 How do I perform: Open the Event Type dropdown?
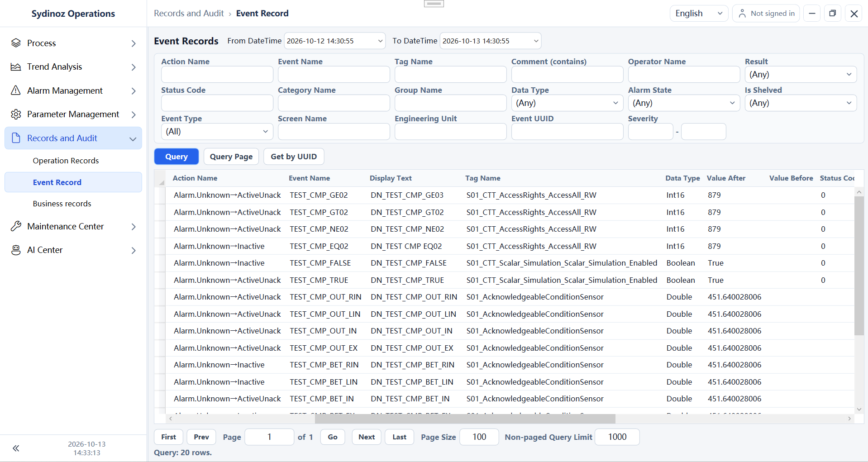(x=217, y=132)
